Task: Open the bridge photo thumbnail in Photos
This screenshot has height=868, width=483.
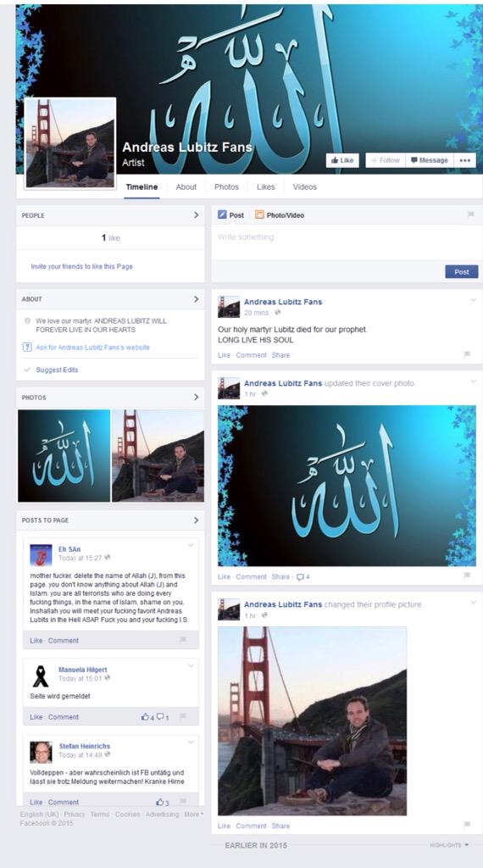Action: pos(158,455)
